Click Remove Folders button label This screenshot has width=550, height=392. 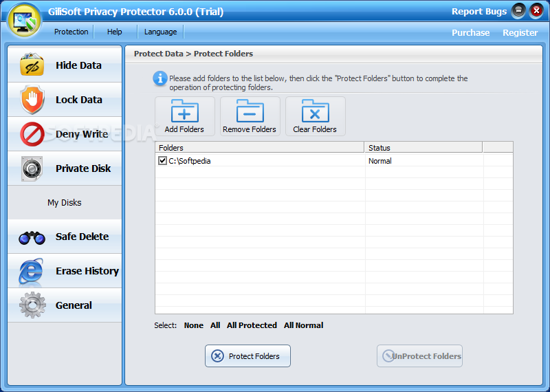tap(250, 129)
